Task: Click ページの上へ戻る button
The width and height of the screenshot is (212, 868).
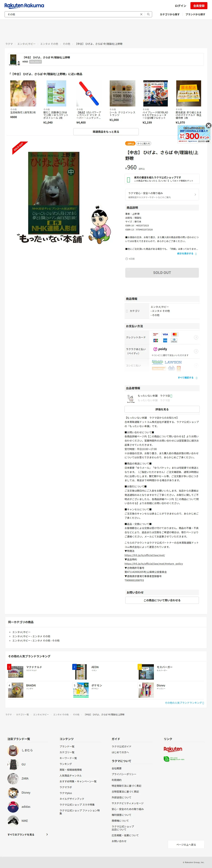Action: [186, 844]
